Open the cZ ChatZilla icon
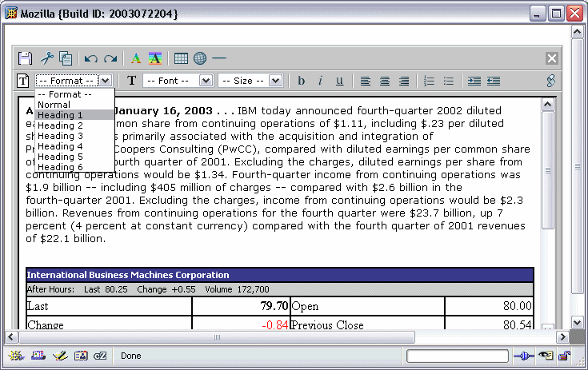 100,356
